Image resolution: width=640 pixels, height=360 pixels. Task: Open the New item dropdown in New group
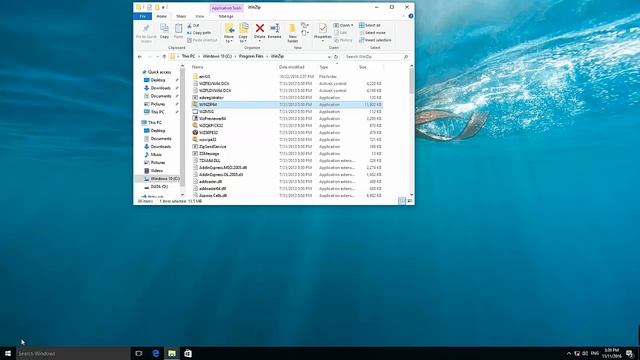pos(304,26)
